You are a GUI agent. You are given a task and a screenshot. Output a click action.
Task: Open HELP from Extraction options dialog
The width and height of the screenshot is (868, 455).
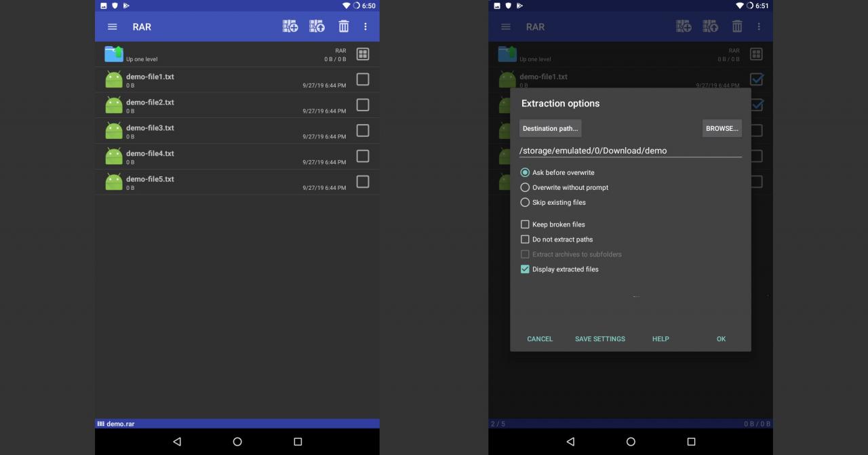pos(660,339)
